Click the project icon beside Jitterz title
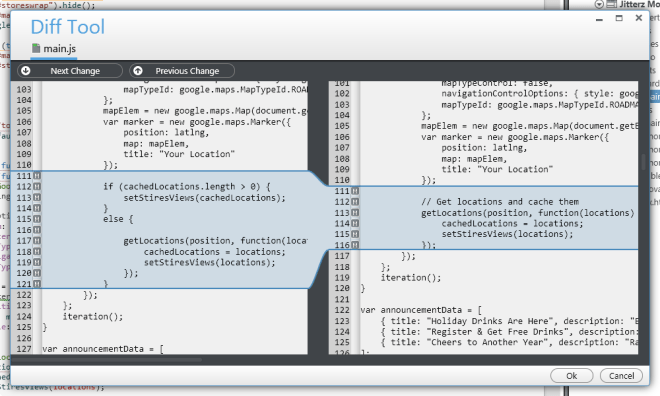This screenshot has width=660, height=396. 611,4
